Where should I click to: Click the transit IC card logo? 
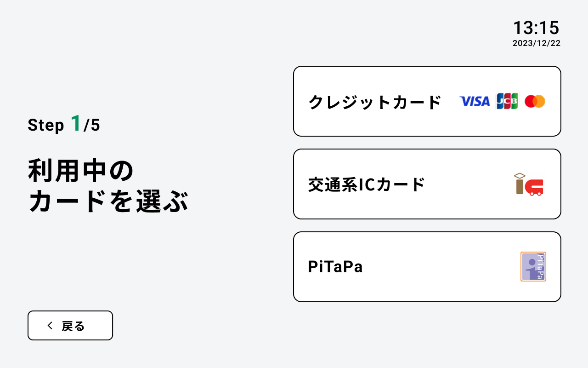(529, 184)
